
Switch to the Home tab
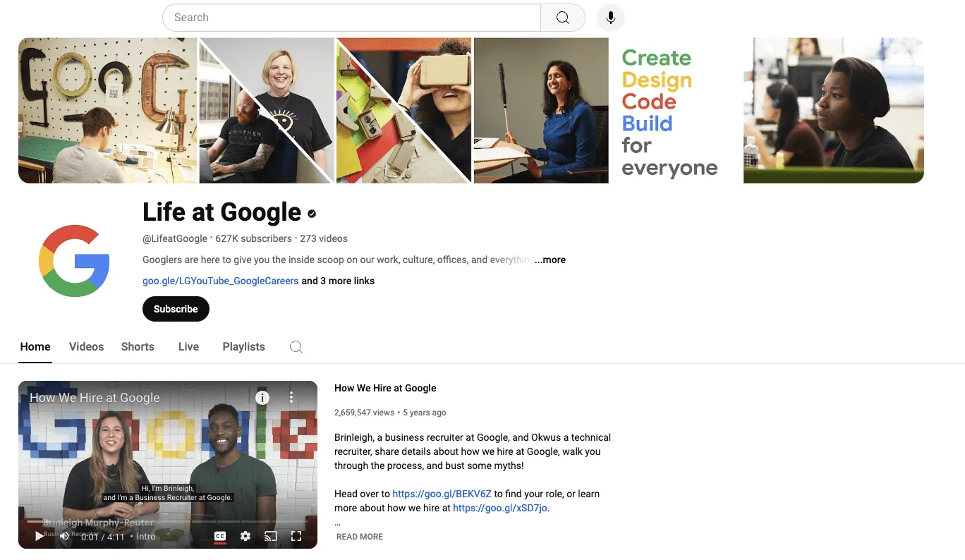[35, 347]
